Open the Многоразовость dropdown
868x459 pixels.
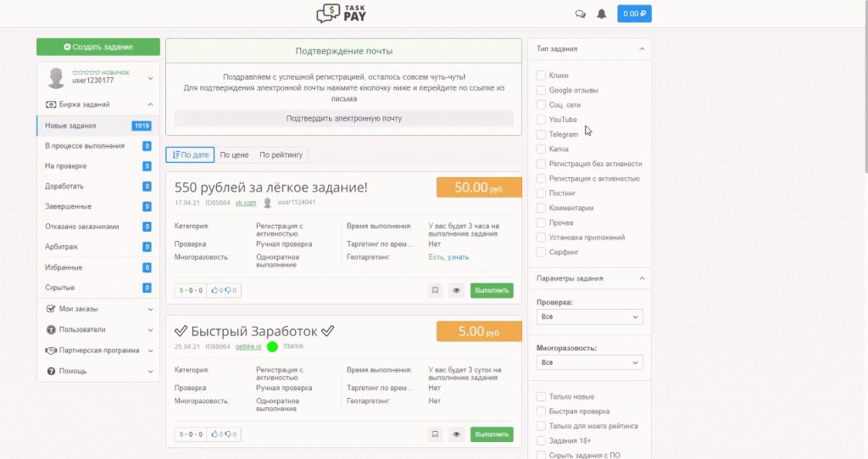(x=589, y=362)
